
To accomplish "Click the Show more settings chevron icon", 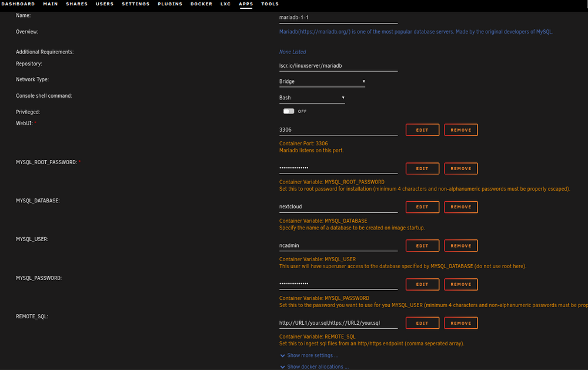I will (282, 355).
